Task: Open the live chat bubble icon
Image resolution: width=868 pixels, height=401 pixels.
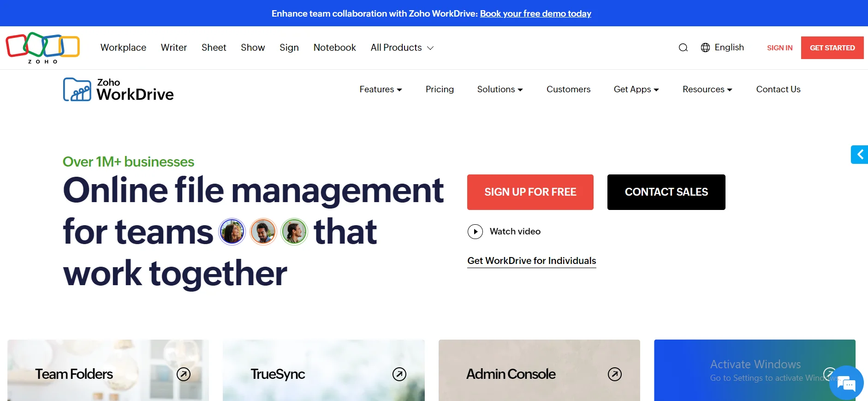Action: pyautogui.click(x=846, y=383)
